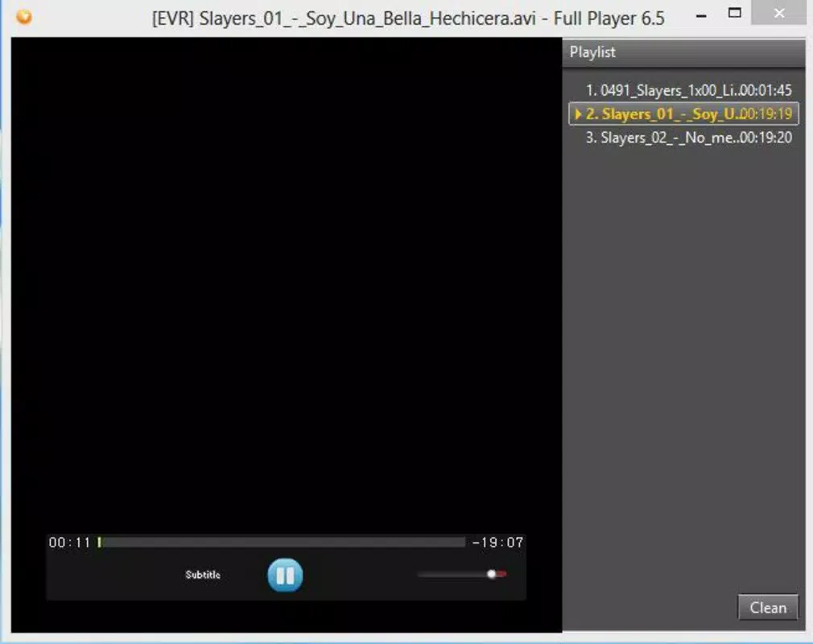Screen dimensions: 813x644
Task: Close the Full Player window
Action: pos(779,13)
